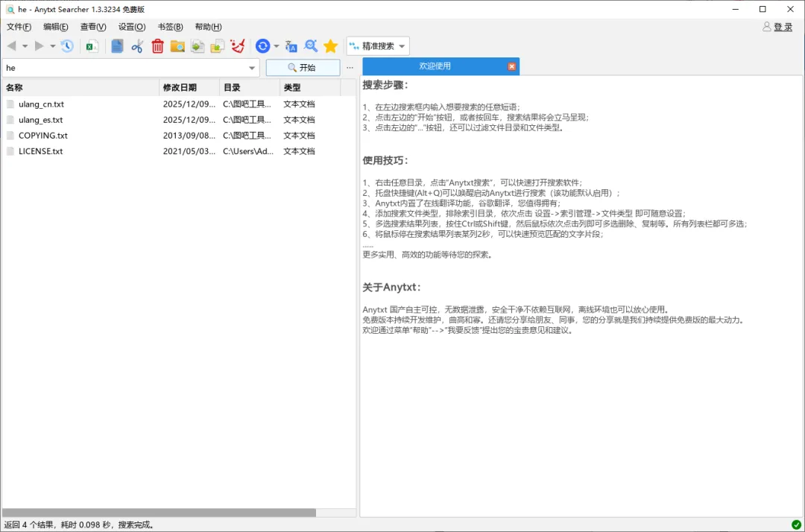Click the copy-file-to icon with green arrow

click(198, 46)
